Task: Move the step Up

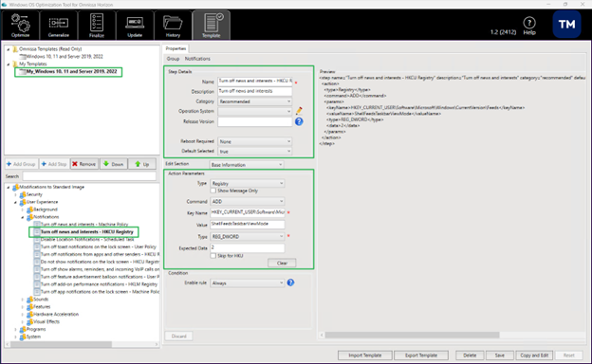Action: (x=142, y=164)
